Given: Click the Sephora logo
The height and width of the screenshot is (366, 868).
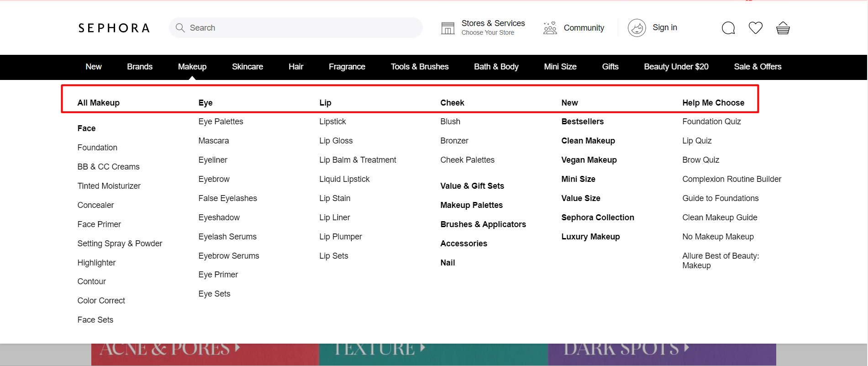Looking at the screenshot, I should pyautogui.click(x=114, y=28).
